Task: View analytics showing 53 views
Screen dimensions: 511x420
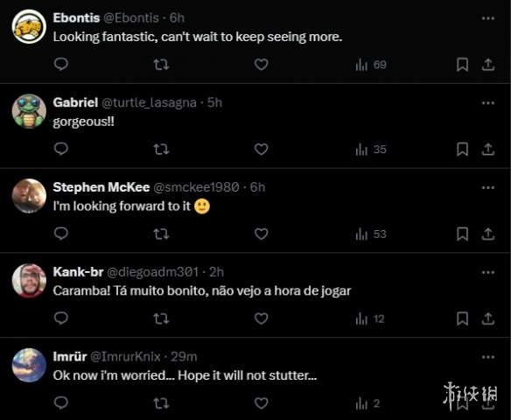Action: pyautogui.click(x=371, y=234)
